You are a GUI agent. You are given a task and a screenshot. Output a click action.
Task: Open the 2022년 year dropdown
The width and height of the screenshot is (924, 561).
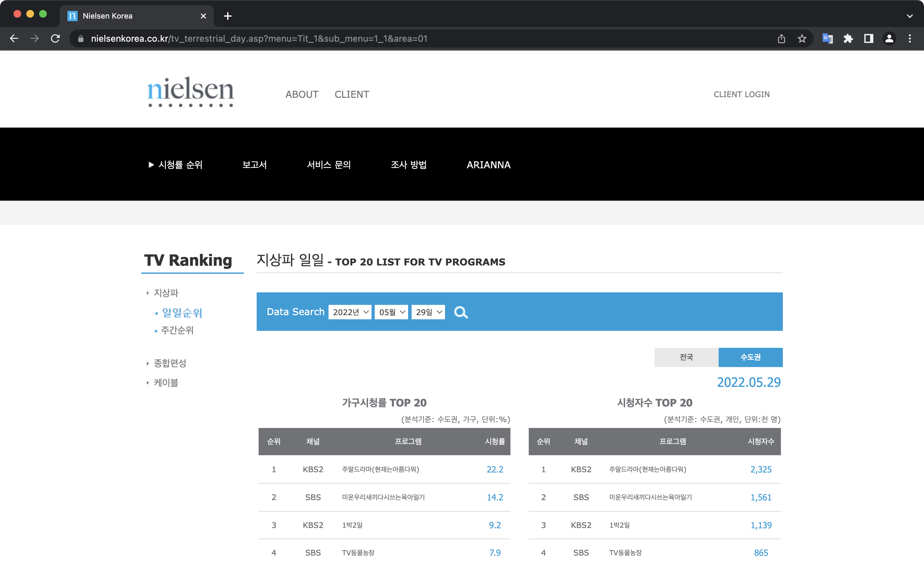[350, 312]
